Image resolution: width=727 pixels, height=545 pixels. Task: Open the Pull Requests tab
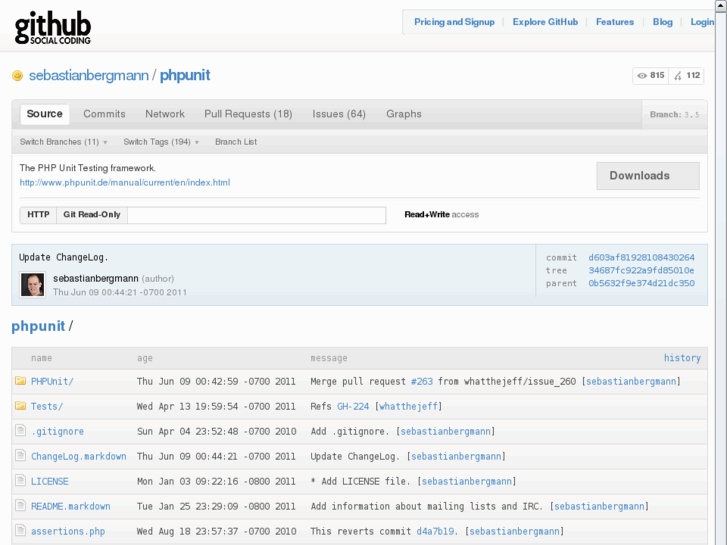pos(248,114)
